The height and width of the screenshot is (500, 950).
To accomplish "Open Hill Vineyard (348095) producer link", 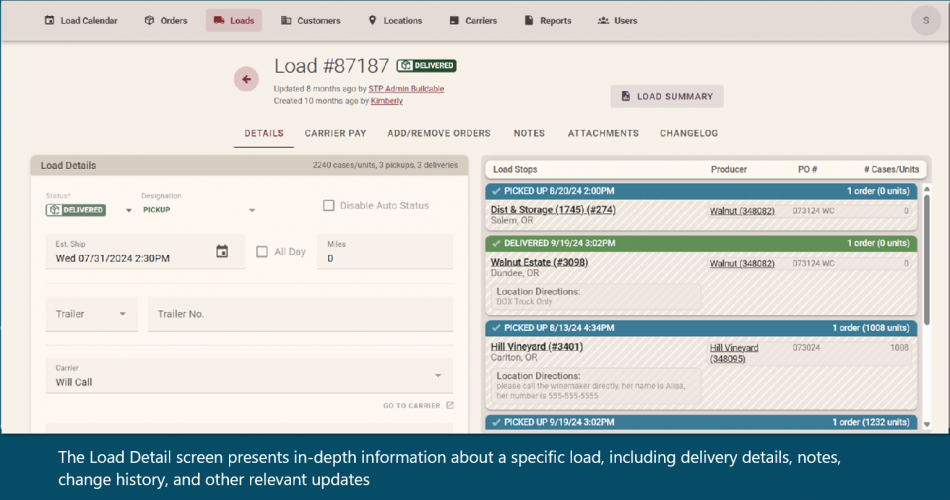I will (734, 353).
